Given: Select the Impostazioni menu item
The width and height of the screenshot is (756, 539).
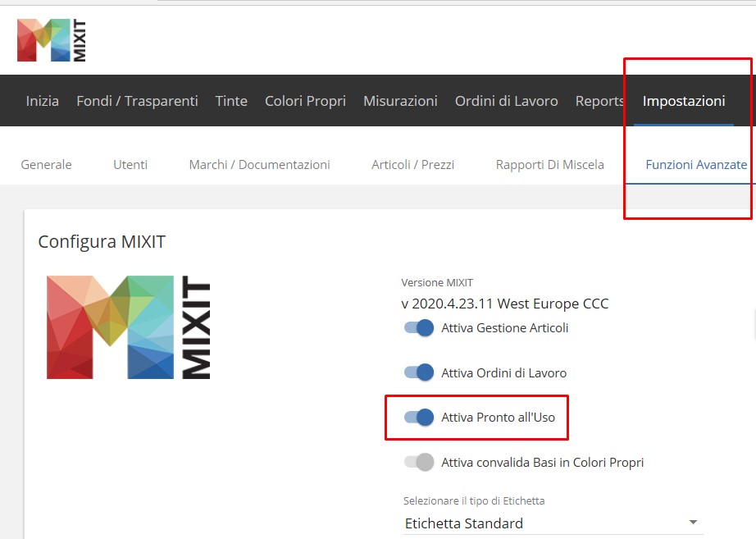Looking at the screenshot, I should click(684, 101).
